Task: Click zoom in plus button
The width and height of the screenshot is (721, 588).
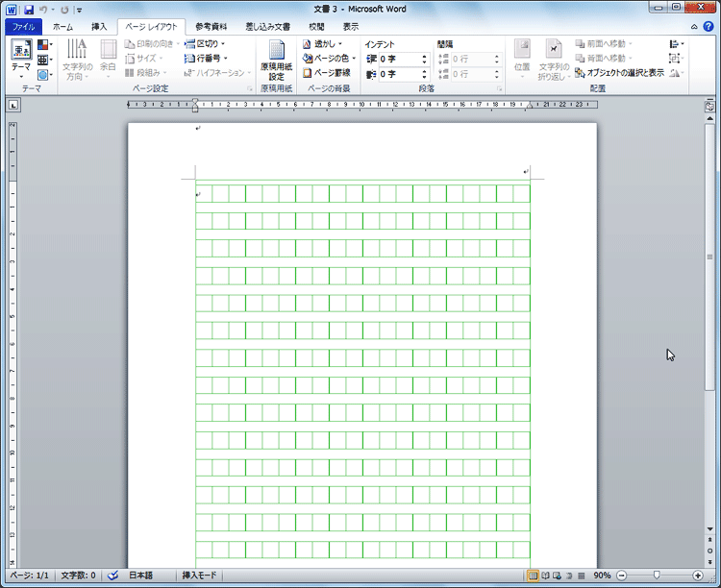Action: [698, 576]
